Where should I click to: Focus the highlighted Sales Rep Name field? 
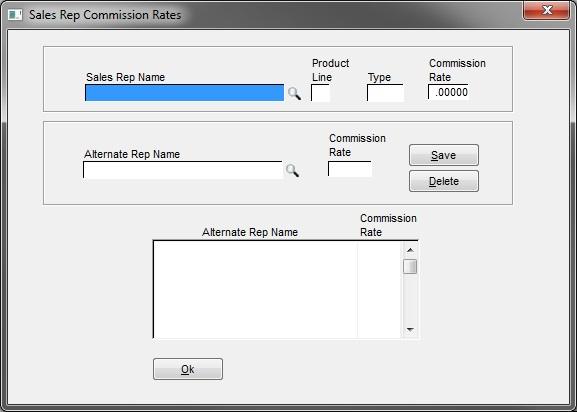(184, 93)
